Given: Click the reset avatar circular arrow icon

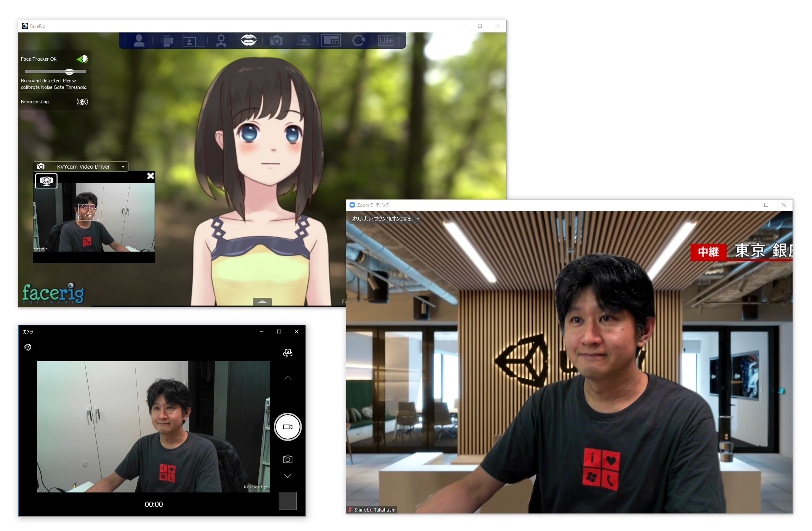Looking at the screenshot, I should point(358,40).
